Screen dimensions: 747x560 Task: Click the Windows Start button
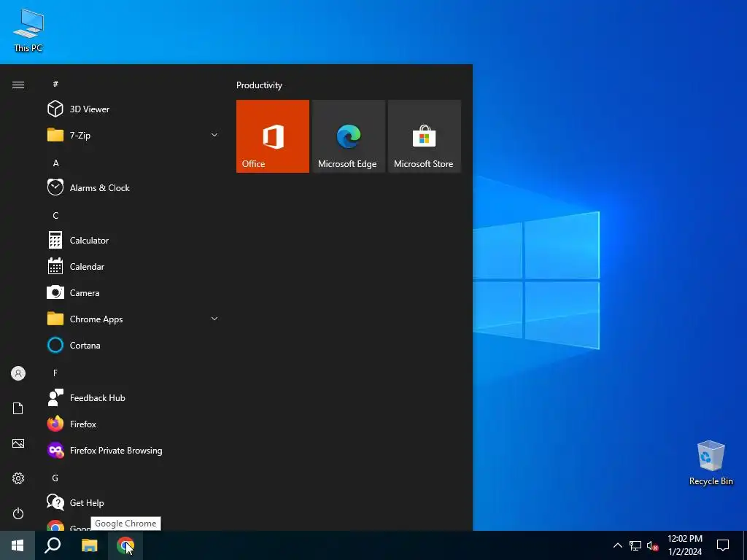click(x=18, y=545)
